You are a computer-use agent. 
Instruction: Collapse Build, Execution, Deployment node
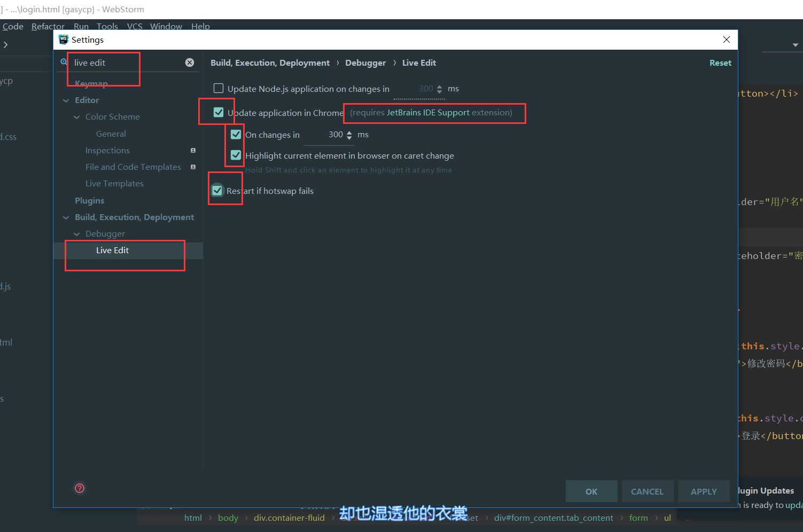(66, 217)
